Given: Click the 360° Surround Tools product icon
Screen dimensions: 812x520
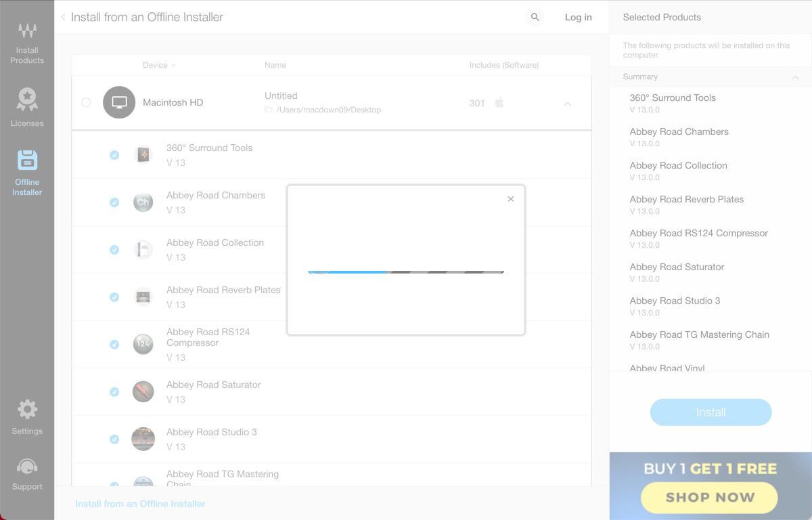Looking at the screenshot, I should (x=143, y=154).
